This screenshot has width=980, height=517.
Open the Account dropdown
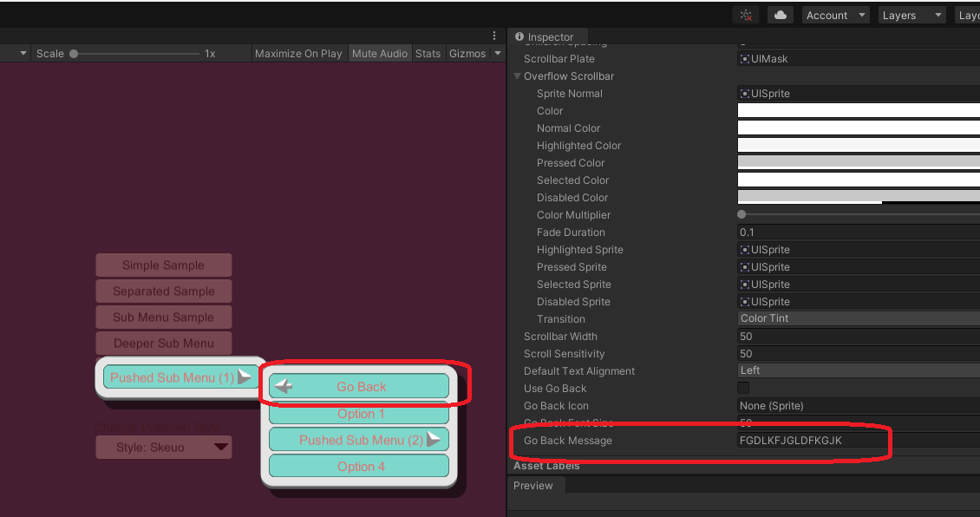pos(836,15)
